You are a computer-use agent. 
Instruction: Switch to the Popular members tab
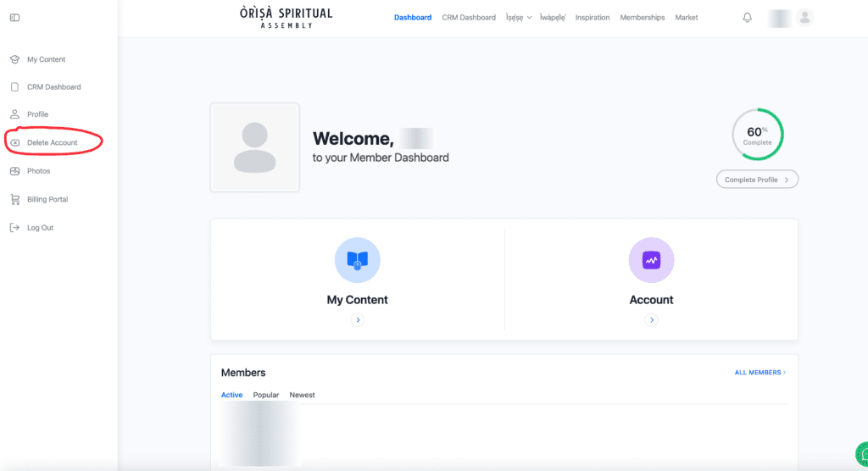[265, 396]
